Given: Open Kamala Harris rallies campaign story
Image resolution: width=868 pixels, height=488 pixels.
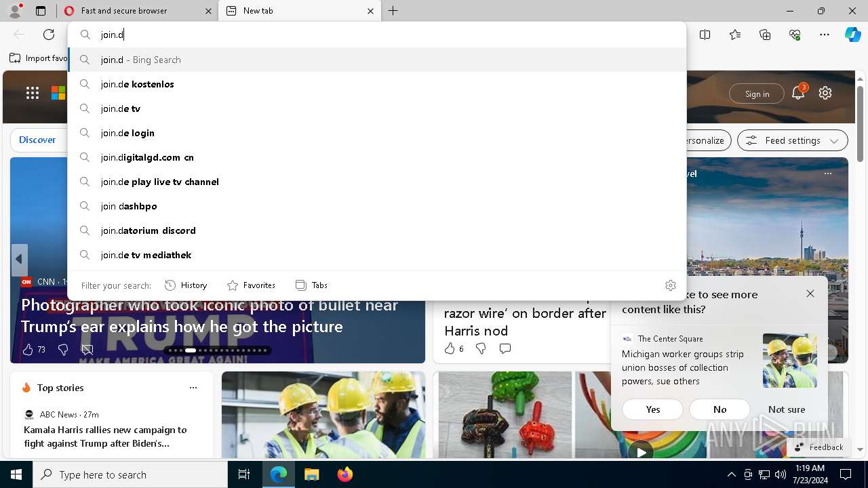Looking at the screenshot, I should [x=105, y=436].
